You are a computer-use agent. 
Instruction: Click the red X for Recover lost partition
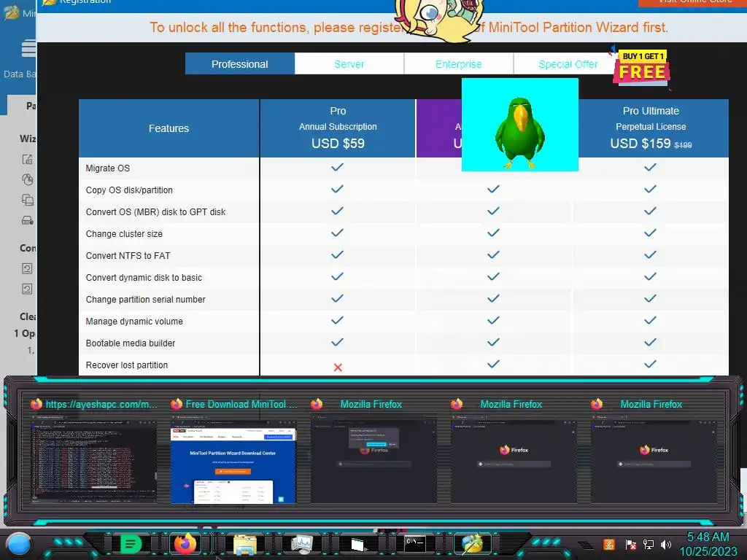click(338, 367)
